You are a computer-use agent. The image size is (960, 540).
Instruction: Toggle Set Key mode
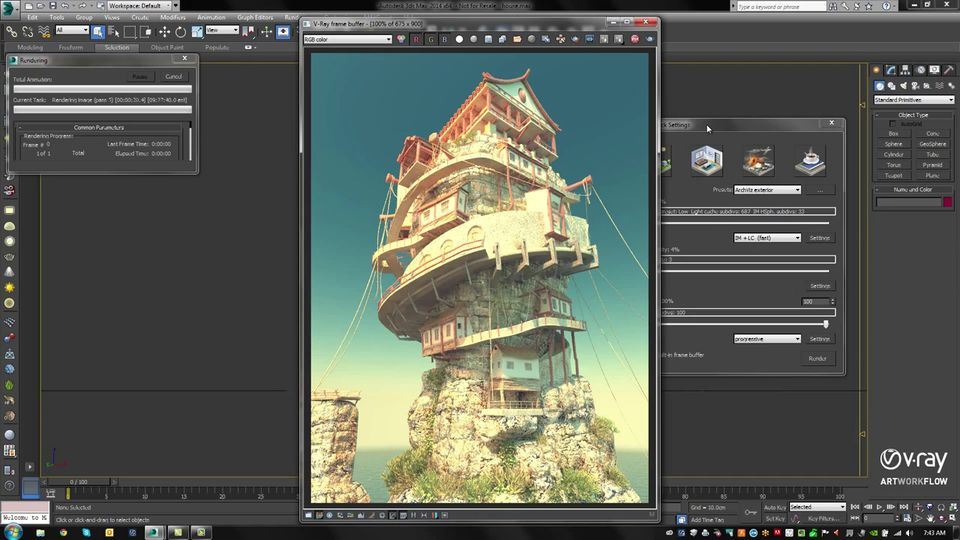(x=774, y=519)
